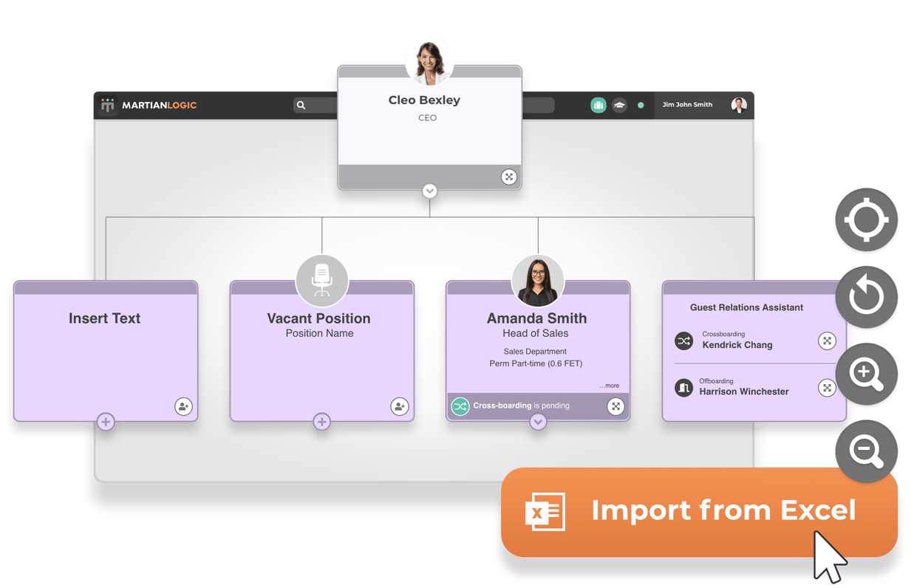
Task: Click the Offboarding icon beside Harrison Winchester
Action: (x=683, y=387)
